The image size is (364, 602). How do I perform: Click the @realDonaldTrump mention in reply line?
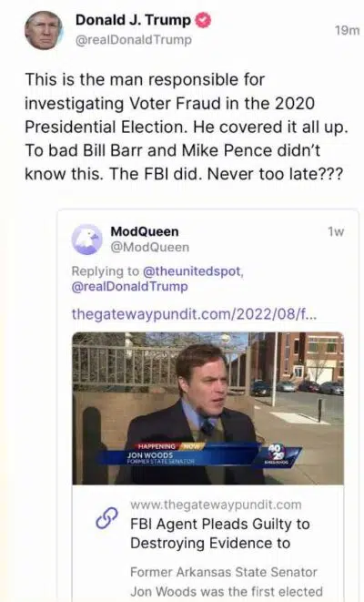129,287
